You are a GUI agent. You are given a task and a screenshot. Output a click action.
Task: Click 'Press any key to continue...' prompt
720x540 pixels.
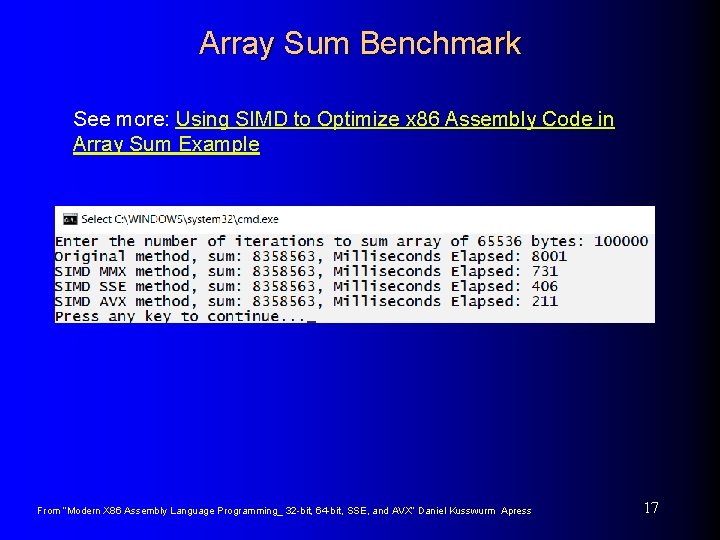(185, 316)
